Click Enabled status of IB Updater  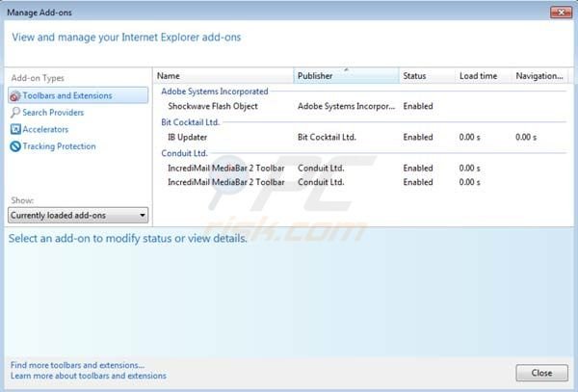pyautogui.click(x=418, y=137)
